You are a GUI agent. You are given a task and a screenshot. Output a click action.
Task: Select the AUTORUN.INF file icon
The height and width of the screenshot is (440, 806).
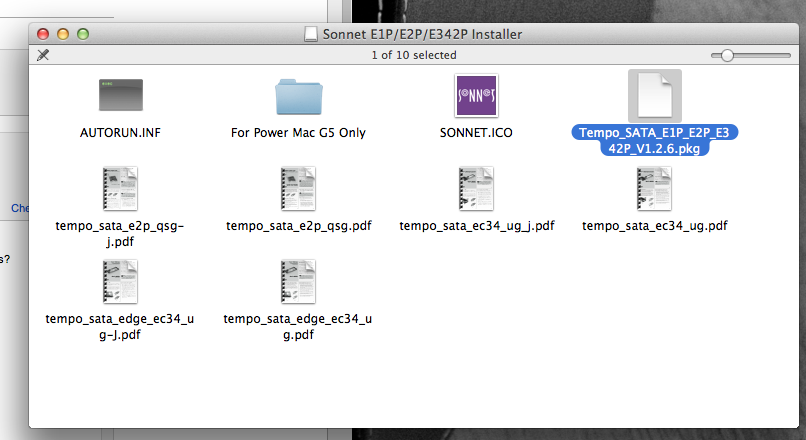click(x=121, y=95)
